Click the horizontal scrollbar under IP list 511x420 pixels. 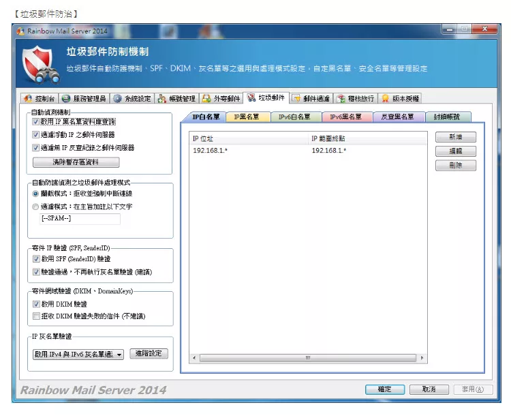point(307,358)
